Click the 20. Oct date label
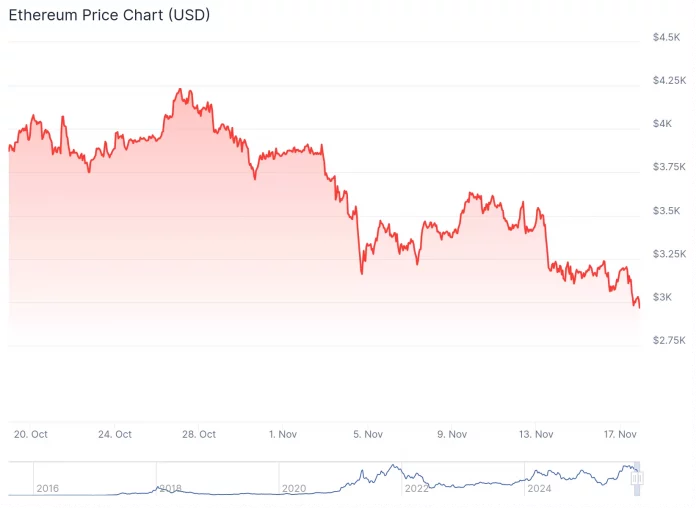The height and width of the screenshot is (508, 696). (x=31, y=434)
